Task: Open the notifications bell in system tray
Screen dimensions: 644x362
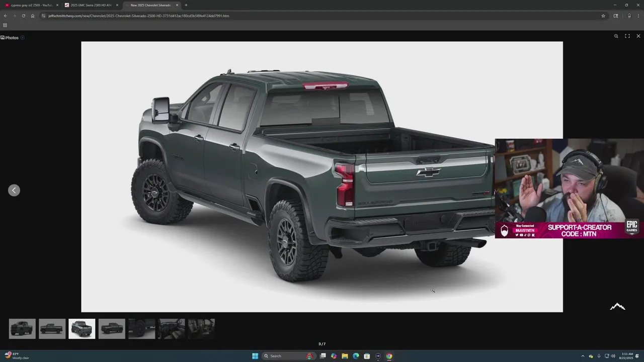Action: (x=638, y=356)
